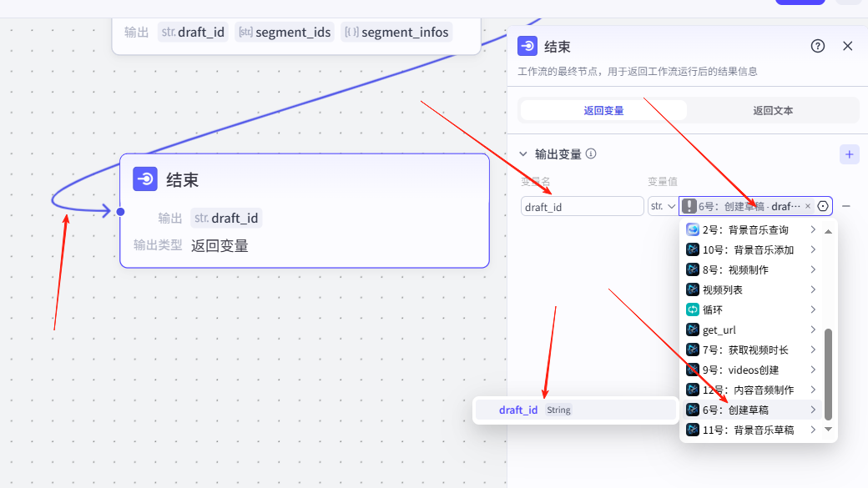Click the 2号 背景音乐查询 node icon
Viewport: 868px width, 488px height.
point(693,229)
